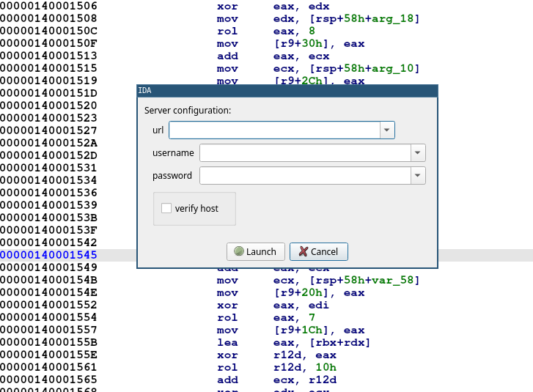Click address 0000000140001554
This screenshot has height=392, width=533.
coord(48,317)
